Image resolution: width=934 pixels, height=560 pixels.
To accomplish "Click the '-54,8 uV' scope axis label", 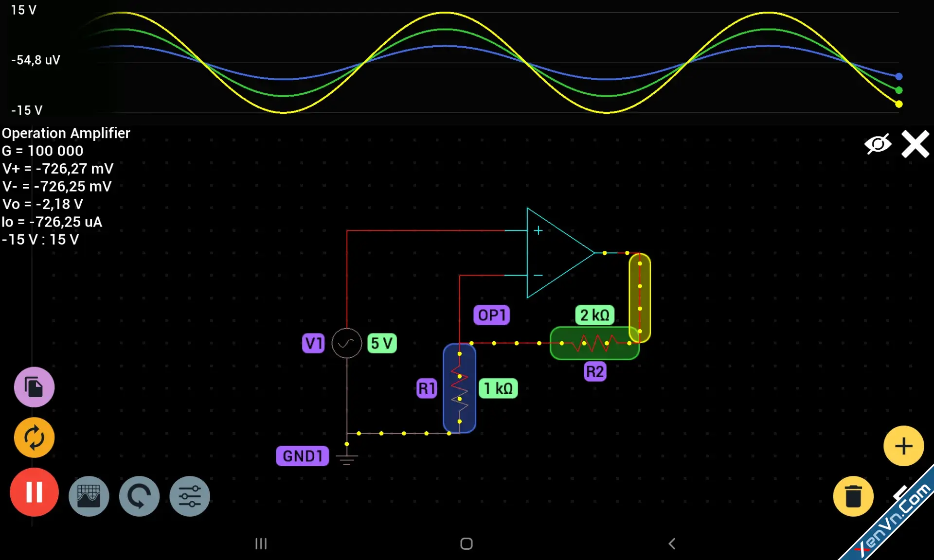I will tap(36, 60).
